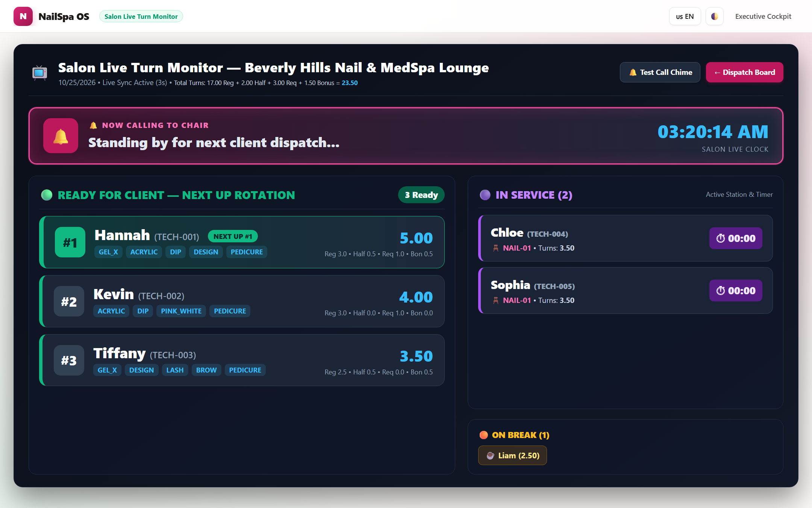Click Hannah's 5.00 turn total

[x=416, y=238]
